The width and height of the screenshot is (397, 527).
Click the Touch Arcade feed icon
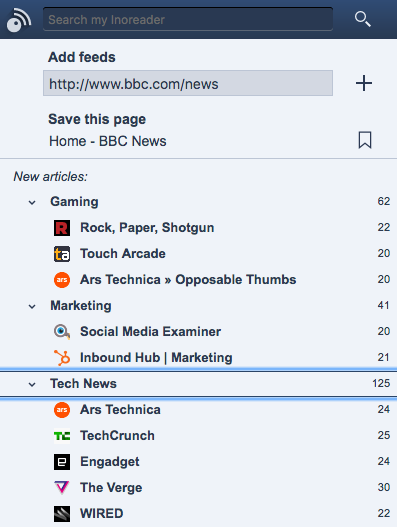point(62,254)
